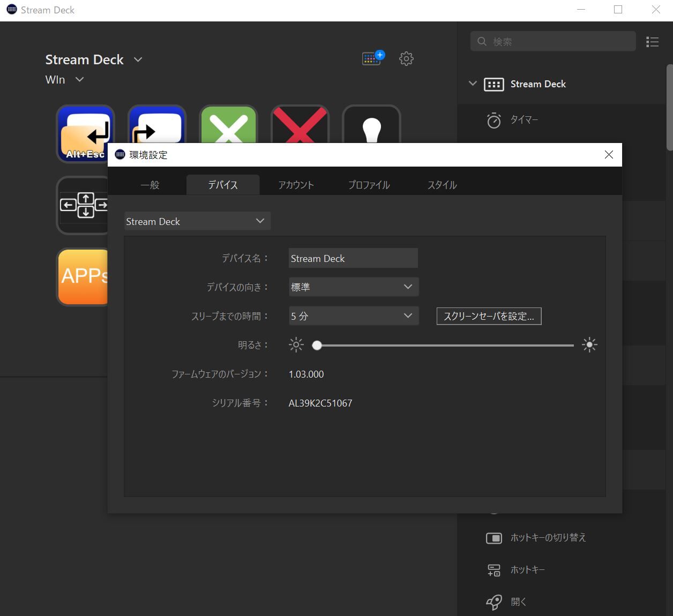
Task: Click the シリアル番号 label
Action: [240, 403]
